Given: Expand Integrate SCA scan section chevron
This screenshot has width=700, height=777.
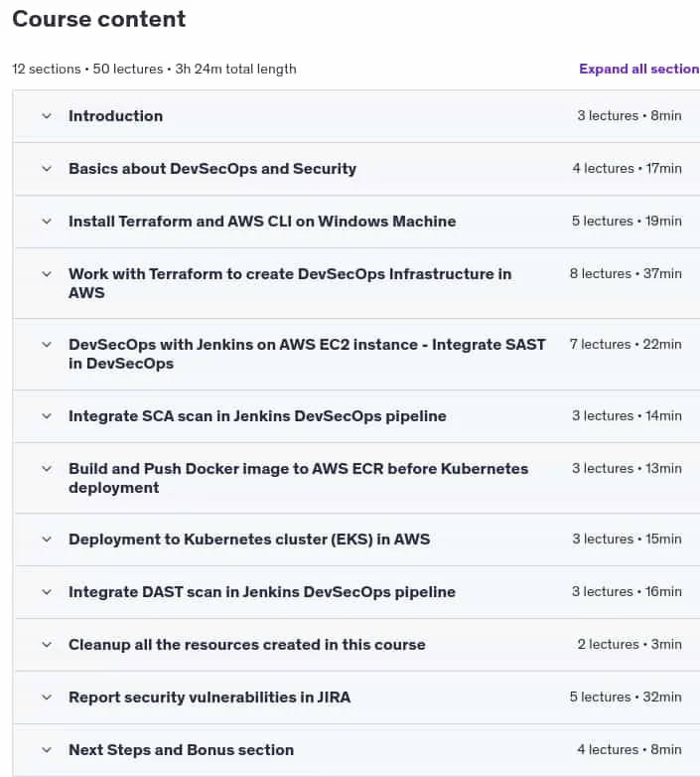Looking at the screenshot, I should point(47,416).
